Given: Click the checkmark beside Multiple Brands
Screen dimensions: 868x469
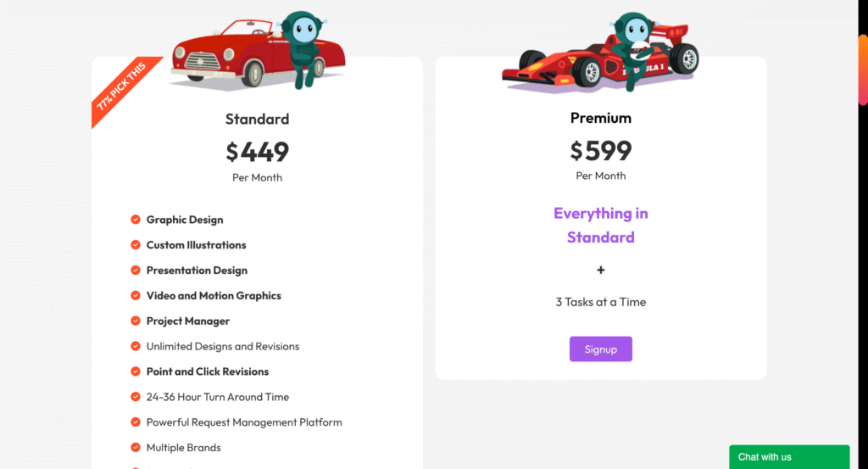Looking at the screenshot, I should [x=136, y=448].
